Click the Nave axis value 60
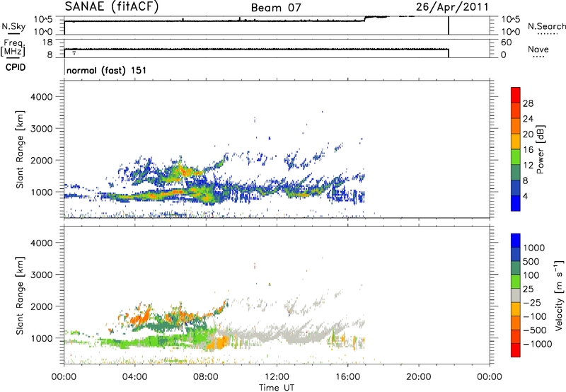This screenshot has width=566, height=392. 506,42
